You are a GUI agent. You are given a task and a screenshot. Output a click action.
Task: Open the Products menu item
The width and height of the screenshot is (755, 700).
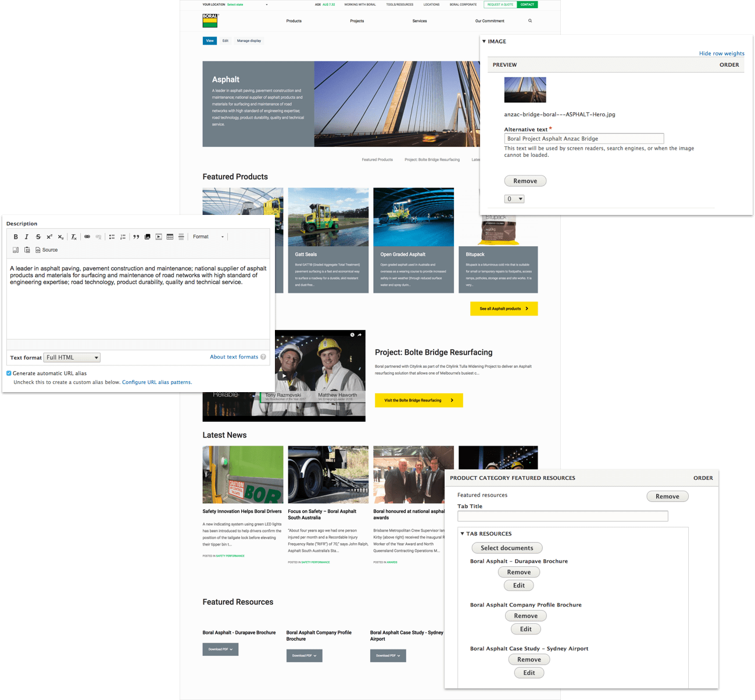click(294, 21)
